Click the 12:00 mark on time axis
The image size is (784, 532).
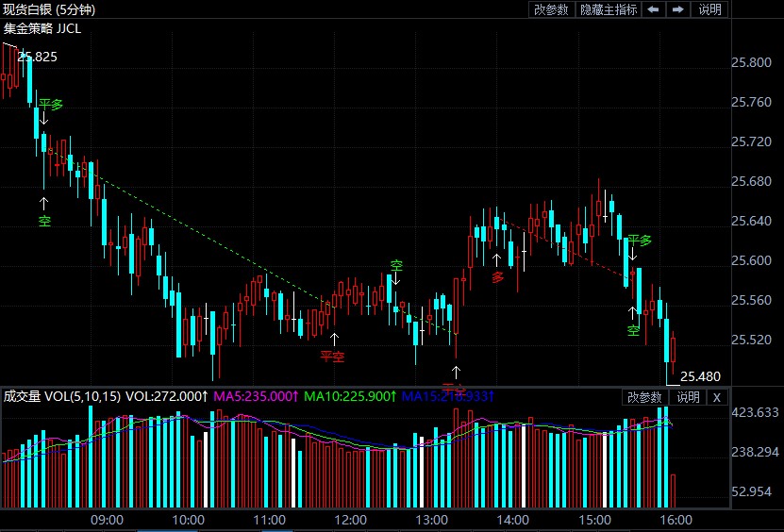point(350,520)
